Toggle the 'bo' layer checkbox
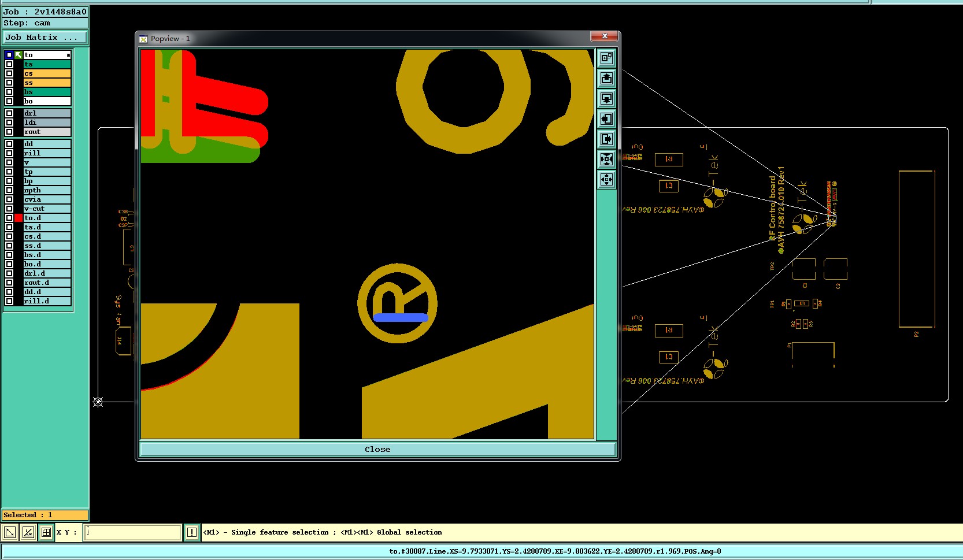This screenshot has height=560, width=963. 9,101
